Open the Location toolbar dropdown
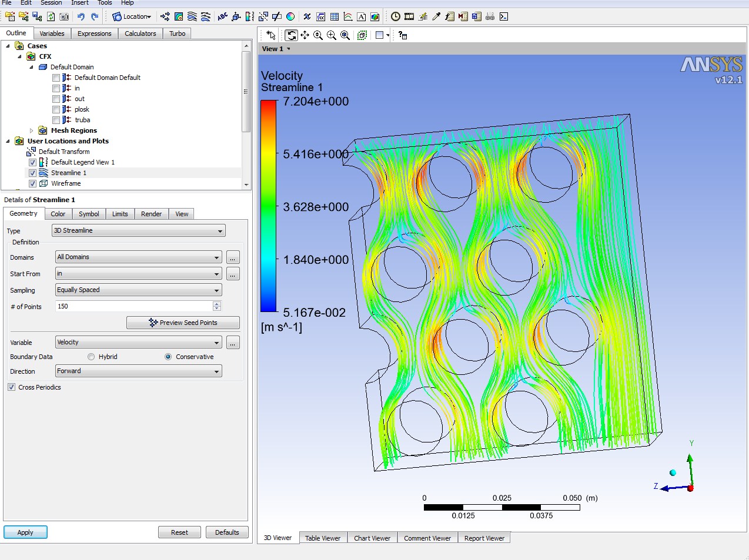This screenshot has height=560, width=749. click(x=132, y=16)
